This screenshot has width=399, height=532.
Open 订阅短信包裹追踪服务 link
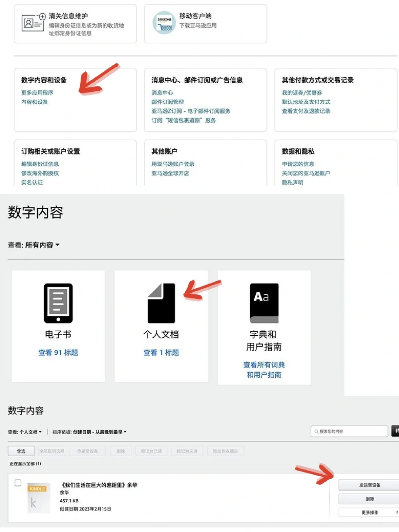coord(184,120)
